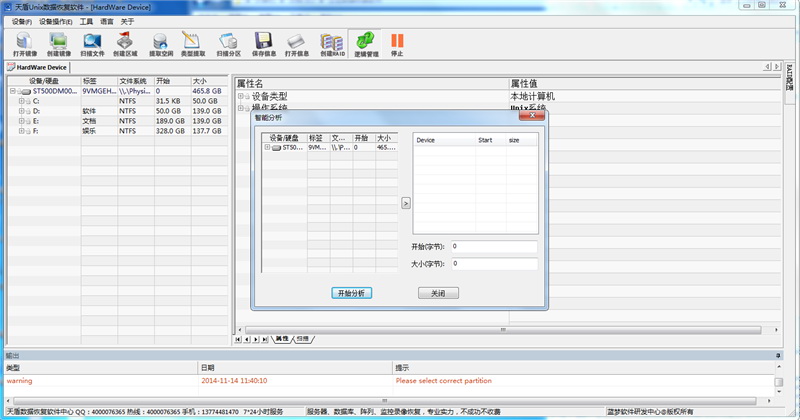Click the output panel horizontal scrollbar
This screenshot has width=800, height=420.
coord(385,401)
